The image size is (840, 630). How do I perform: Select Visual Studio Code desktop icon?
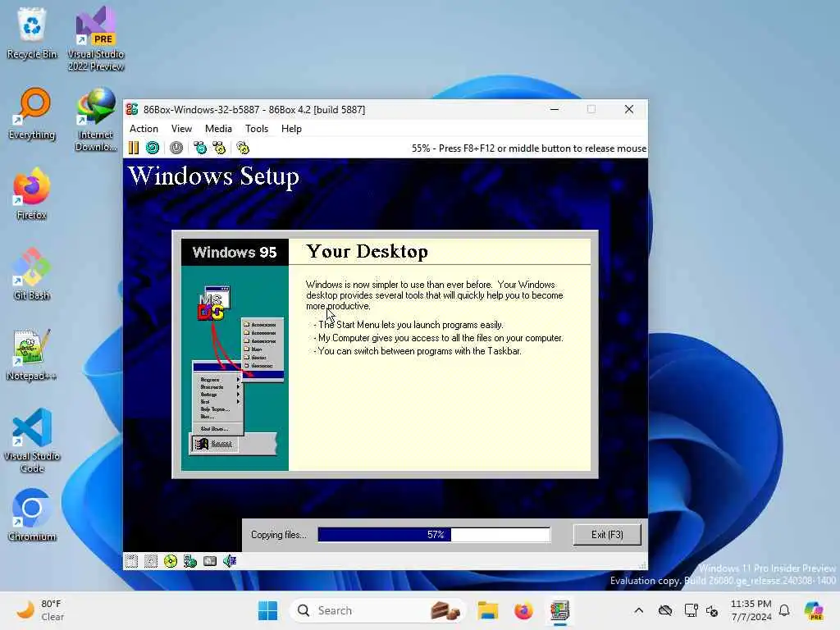[x=32, y=441]
